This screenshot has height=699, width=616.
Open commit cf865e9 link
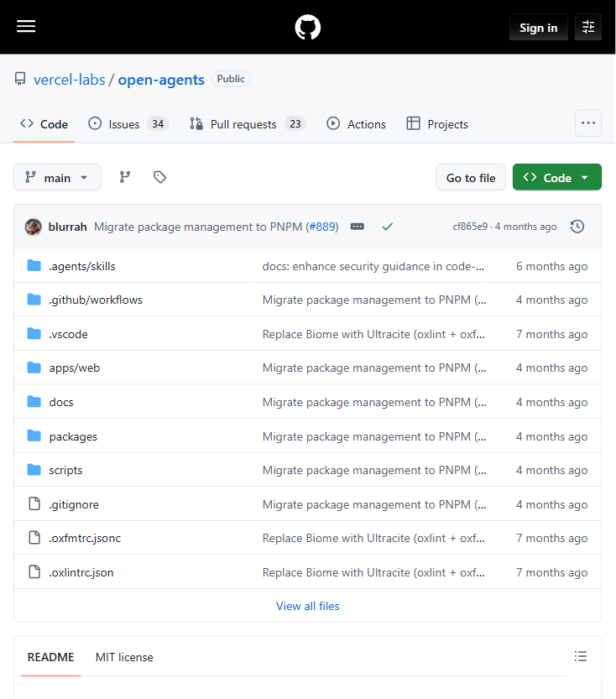470,227
